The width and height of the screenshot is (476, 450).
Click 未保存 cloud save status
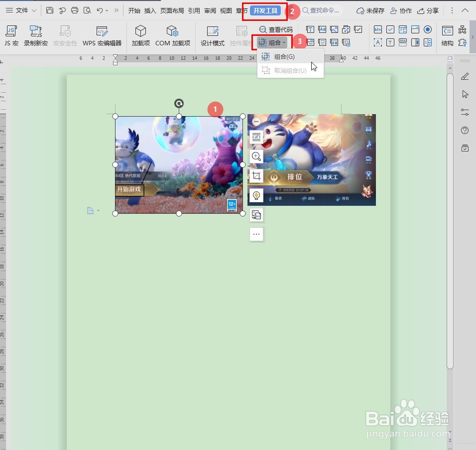(x=370, y=10)
